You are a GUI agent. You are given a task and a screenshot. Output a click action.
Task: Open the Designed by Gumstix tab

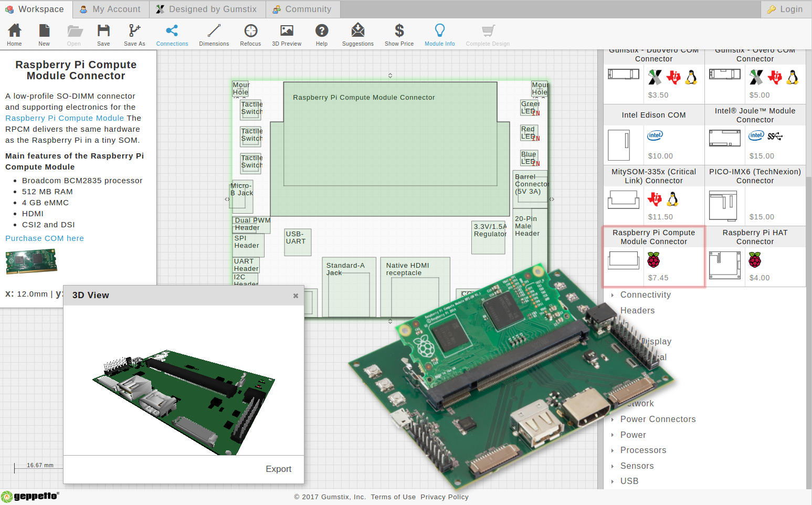click(x=207, y=9)
